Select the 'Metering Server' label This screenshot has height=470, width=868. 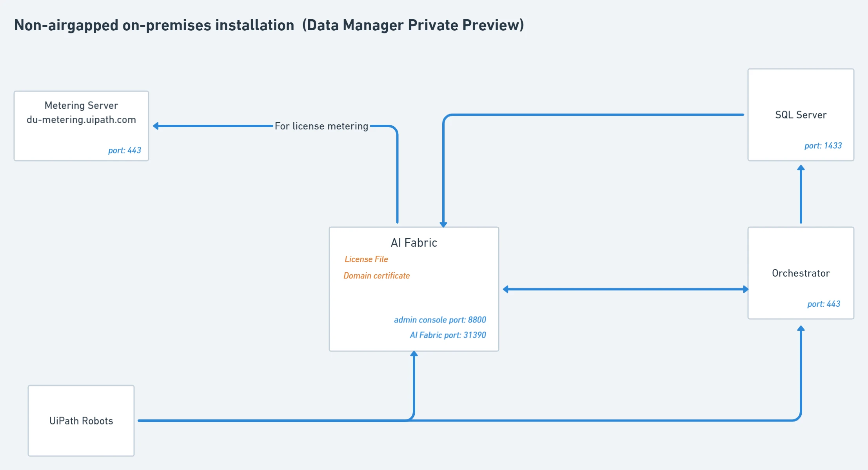pyautogui.click(x=81, y=105)
